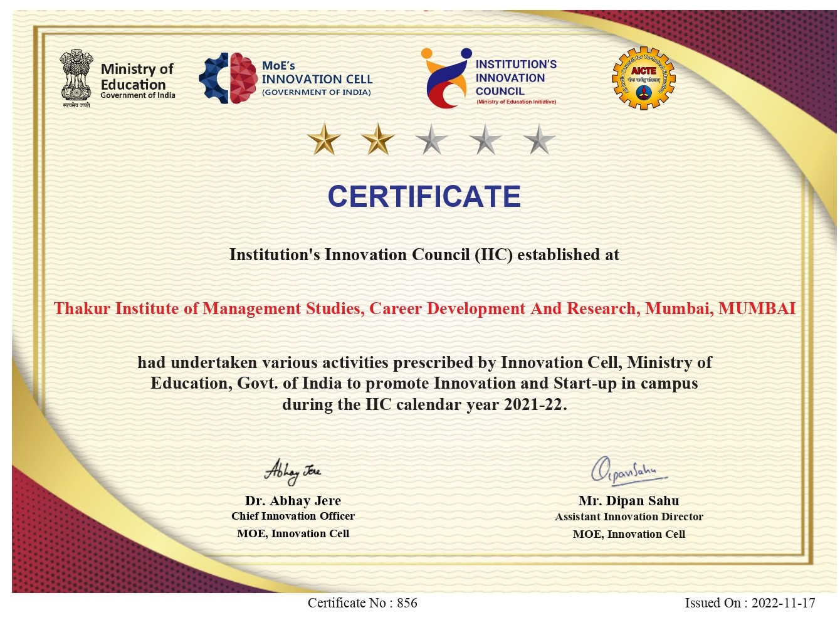Select the second gold star
The image size is (840, 630).
coord(378,139)
